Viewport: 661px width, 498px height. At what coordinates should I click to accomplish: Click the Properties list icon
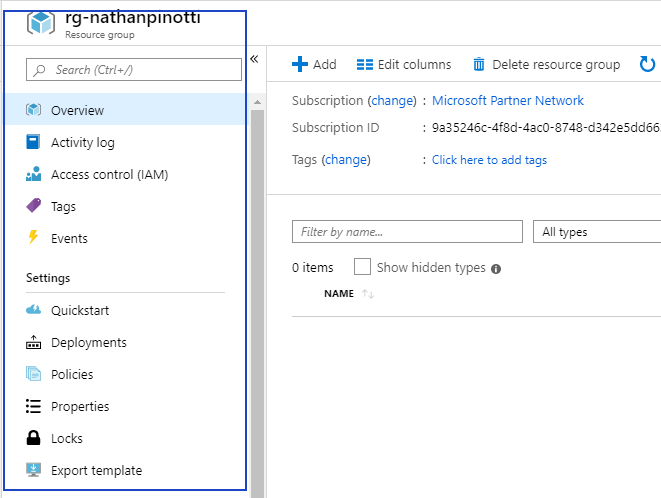tap(33, 406)
